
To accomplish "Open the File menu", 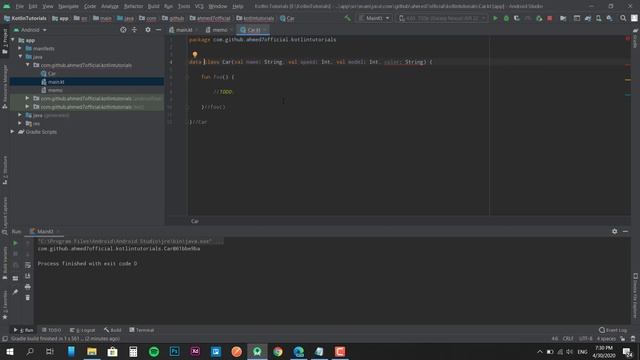I will pyautogui.click(x=19, y=6).
